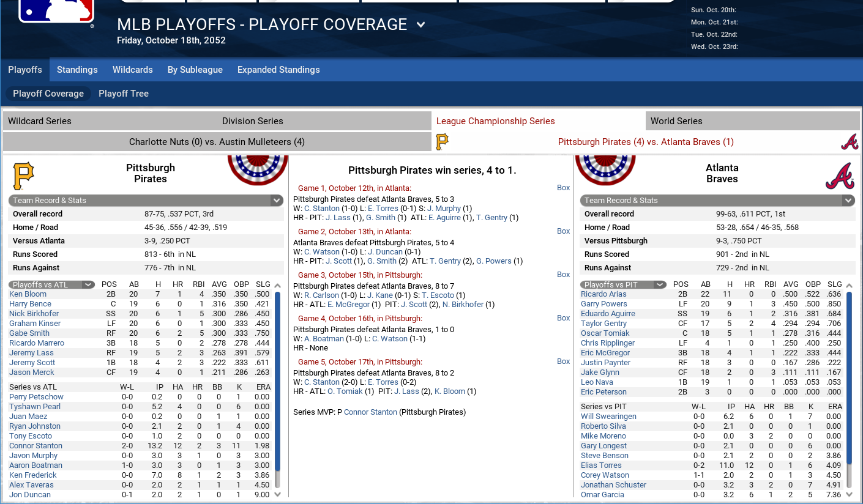863x504 pixels.
Task: Click Braves pitching scroll-down arrow
Action: pyautogui.click(x=849, y=494)
